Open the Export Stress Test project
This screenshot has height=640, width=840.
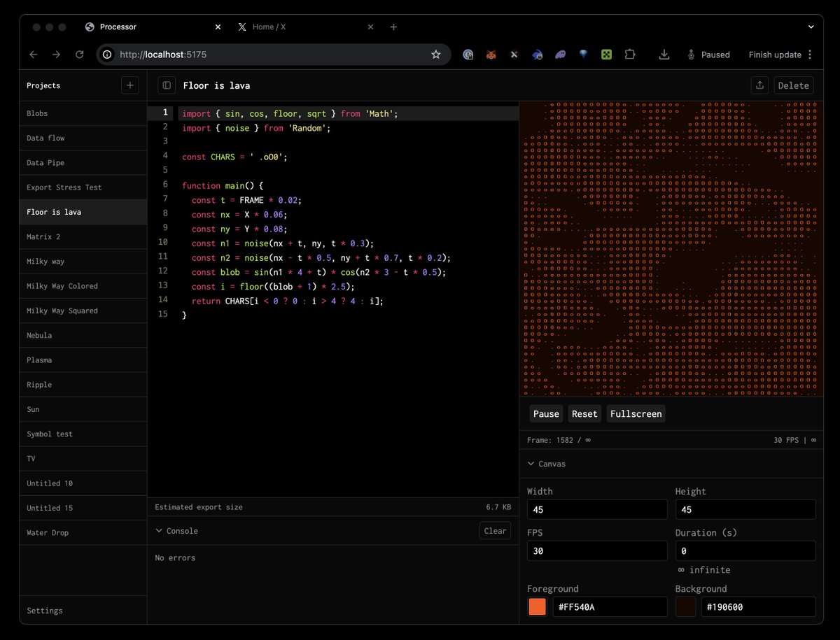pos(83,187)
